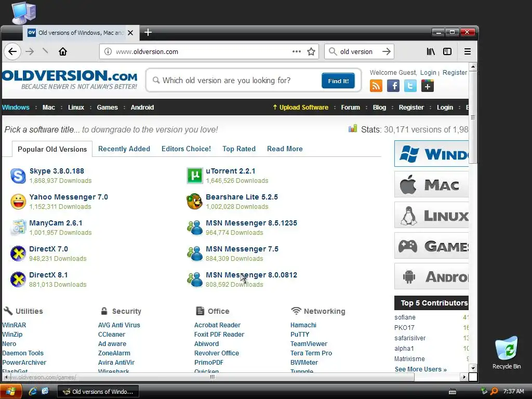Click the Bearshare Lite bear icon
The width and height of the screenshot is (532, 399).
195,202
